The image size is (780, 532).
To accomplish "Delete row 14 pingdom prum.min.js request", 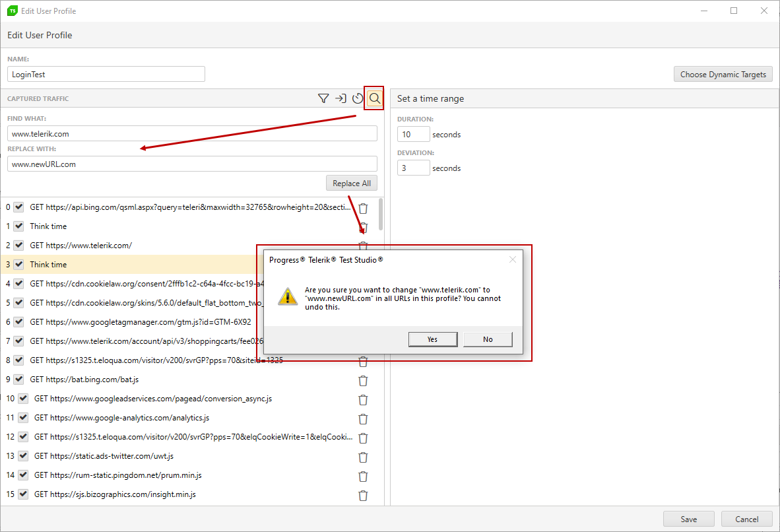I will tap(363, 477).
